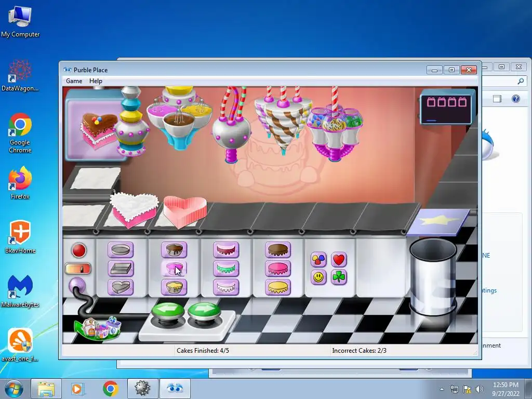The height and width of the screenshot is (399, 532).
Task: Apply the red filling icing button
Action: pos(226,250)
